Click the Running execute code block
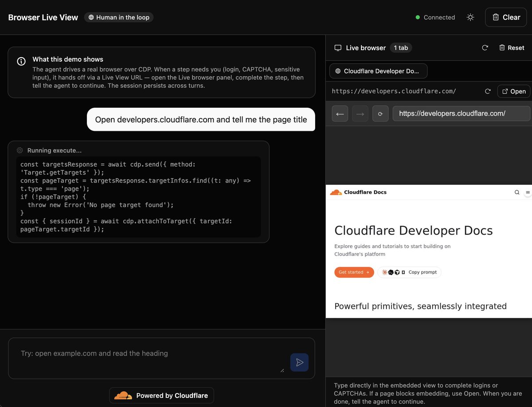This screenshot has width=532, height=407. click(138, 197)
